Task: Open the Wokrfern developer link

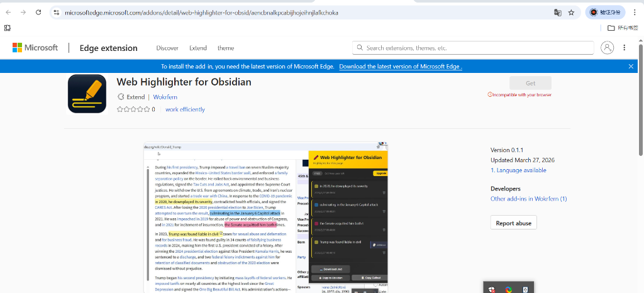Action: [165, 97]
